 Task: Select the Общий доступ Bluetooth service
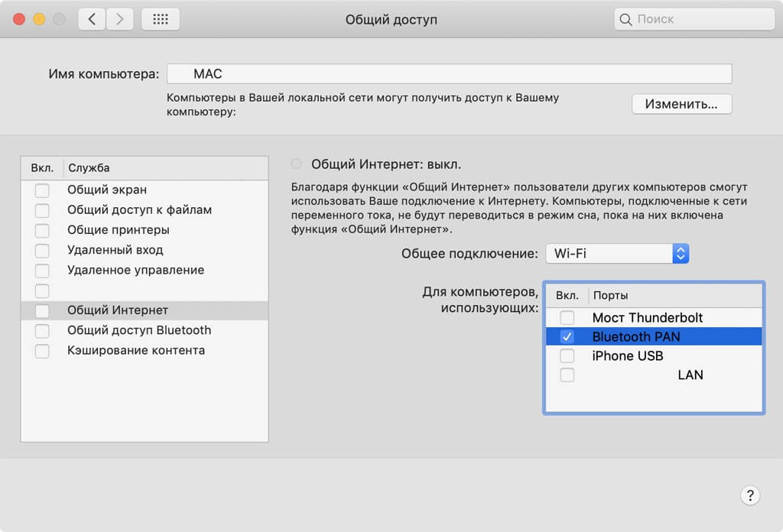pos(138,330)
